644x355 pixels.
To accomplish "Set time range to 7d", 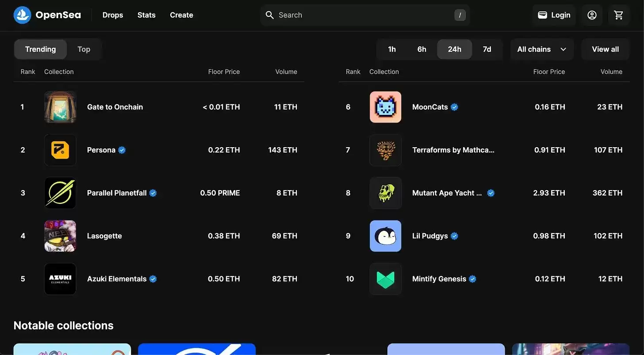I will pos(487,49).
